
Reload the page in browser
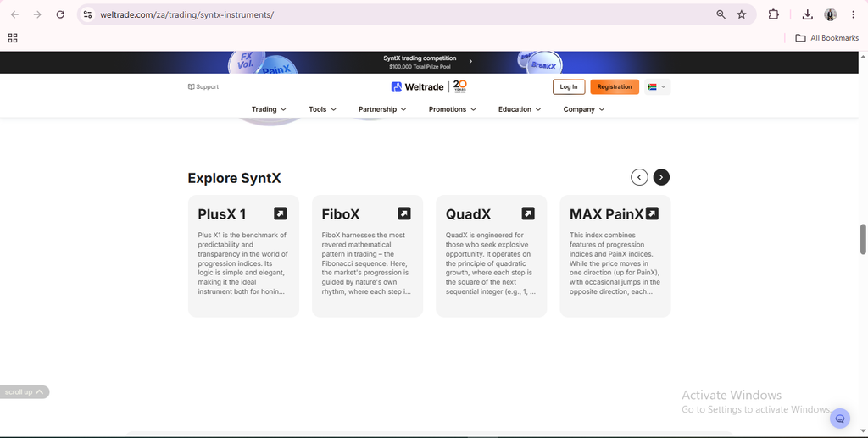60,15
